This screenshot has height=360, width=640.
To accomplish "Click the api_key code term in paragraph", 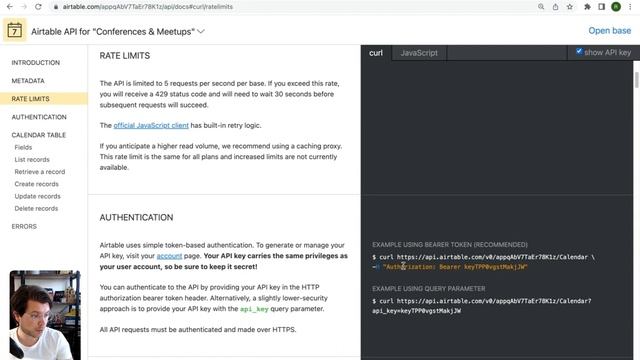I will click(x=254, y=309).
